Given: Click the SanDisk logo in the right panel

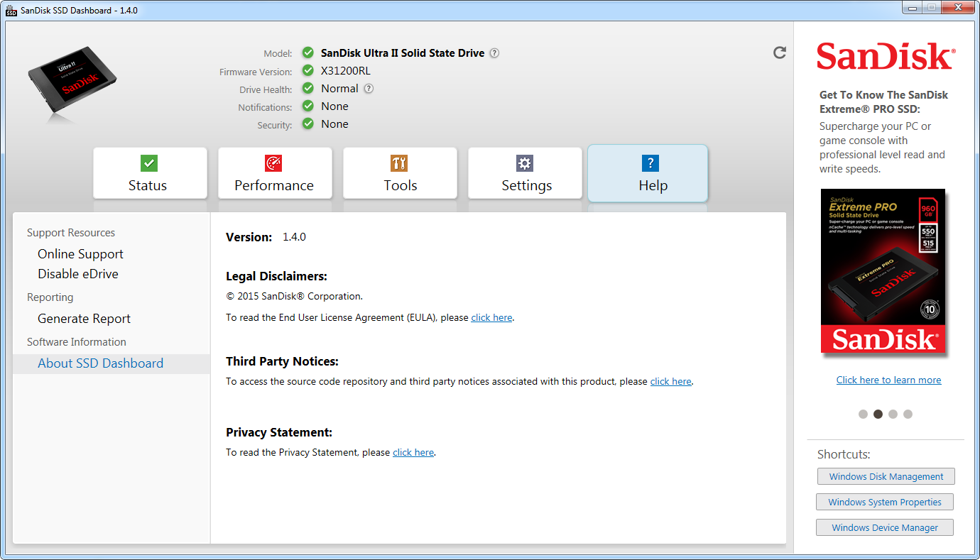Looking at the screenshot, I should click(886, 56).
